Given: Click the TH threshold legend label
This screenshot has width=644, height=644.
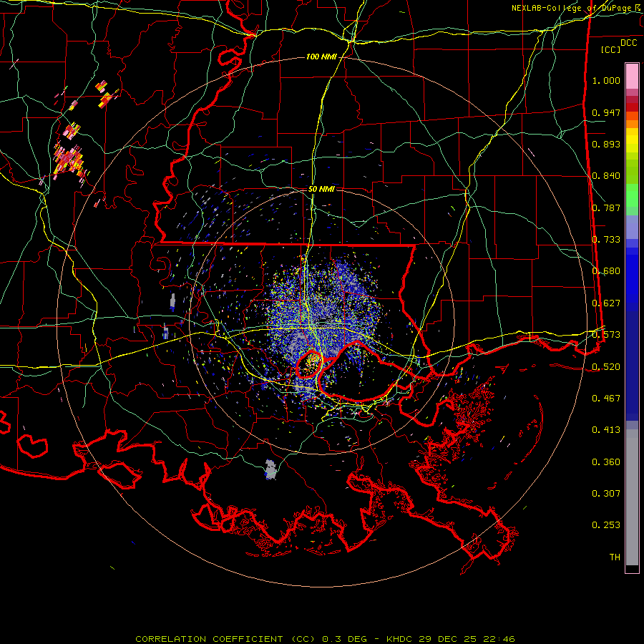Looking at the screenshot, I should coord(615,557).
